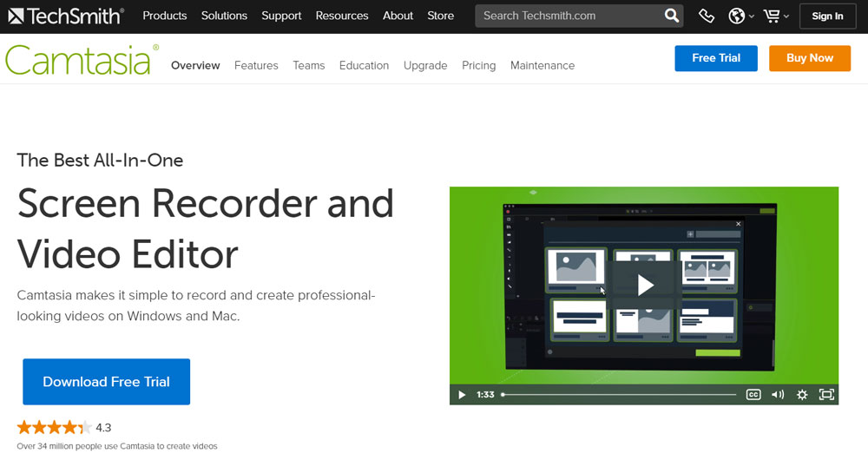The image size is (868, 473).
Task: Click the phone contact icon
Action: [707, 16]
